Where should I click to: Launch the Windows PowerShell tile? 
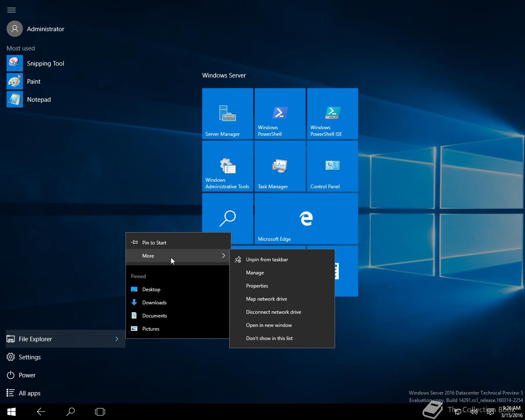tap(280, 114)
